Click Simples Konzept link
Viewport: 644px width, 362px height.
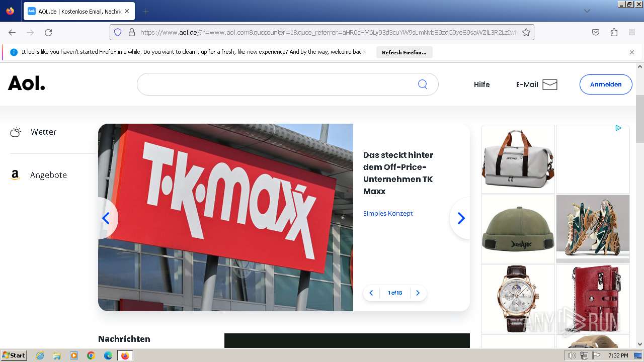pos(388,213)
